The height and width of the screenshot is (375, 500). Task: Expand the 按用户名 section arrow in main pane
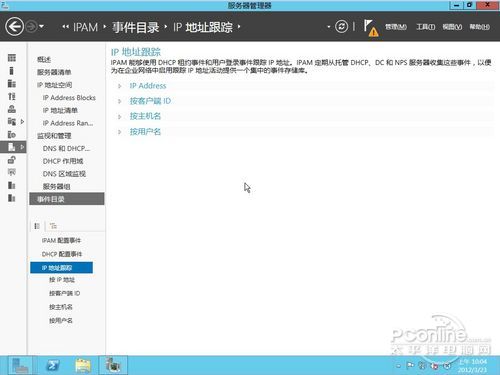pos(119,132)
